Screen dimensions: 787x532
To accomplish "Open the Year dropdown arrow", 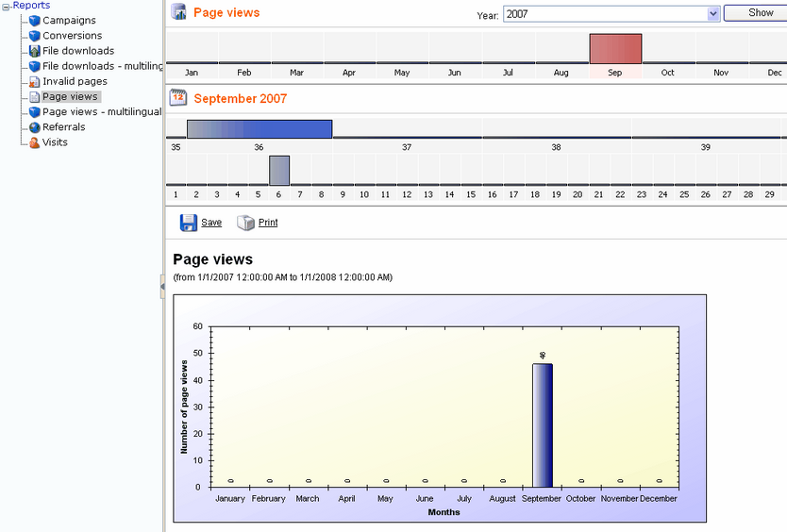I will [x=713, y=14].
